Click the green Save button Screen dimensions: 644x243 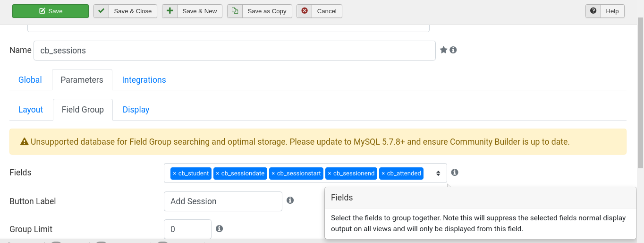[x=51, y=11]
